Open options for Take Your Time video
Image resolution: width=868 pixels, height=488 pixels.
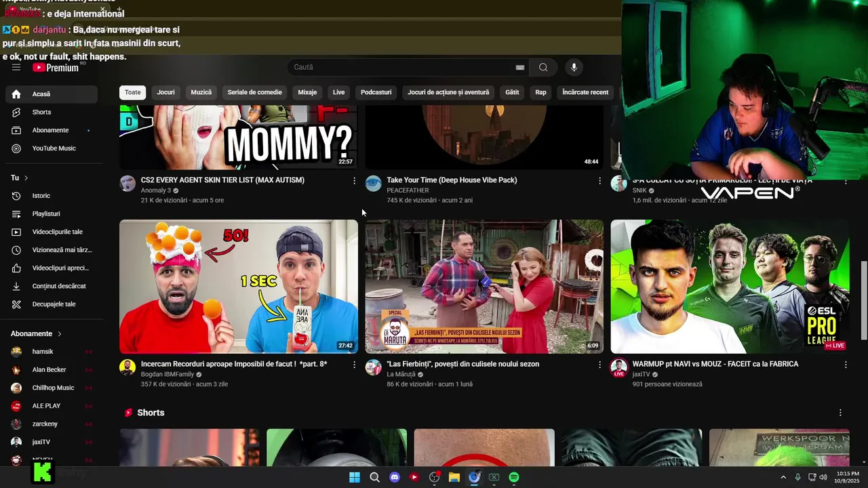point(599,181)
